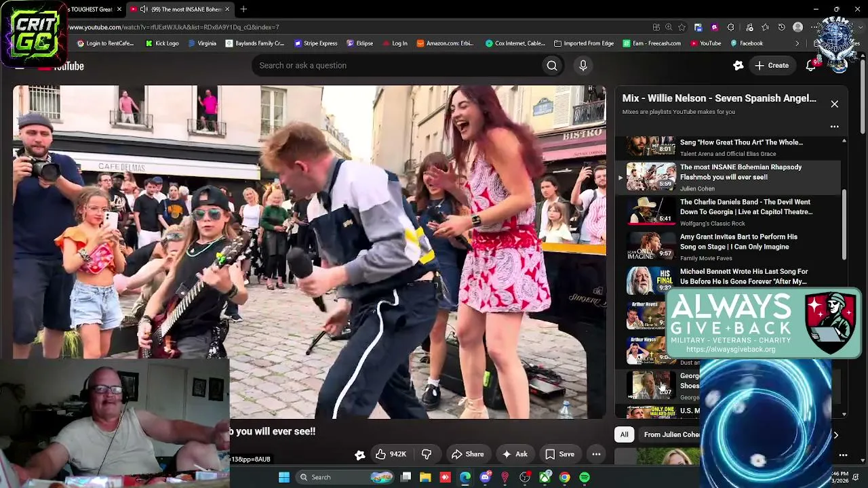Open browser profile avatar
868x488 pixels.
pyautogui.click(x=797, y=27)
